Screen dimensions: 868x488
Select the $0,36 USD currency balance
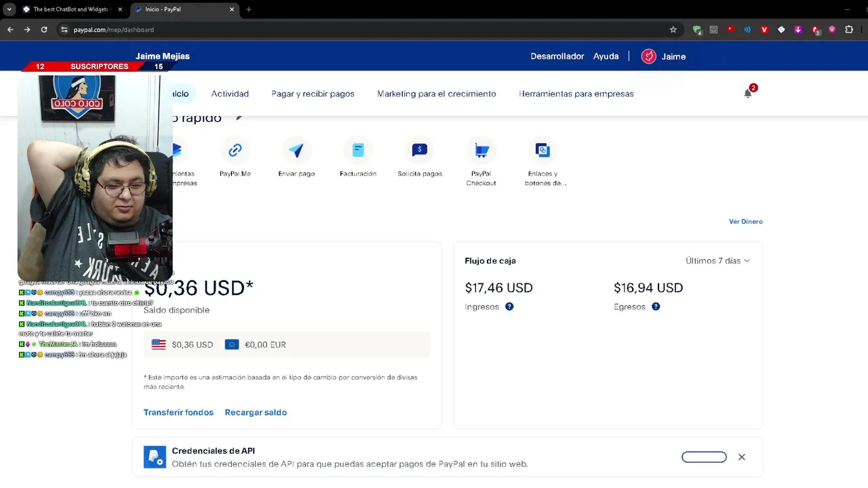click(x=182, y=344)
